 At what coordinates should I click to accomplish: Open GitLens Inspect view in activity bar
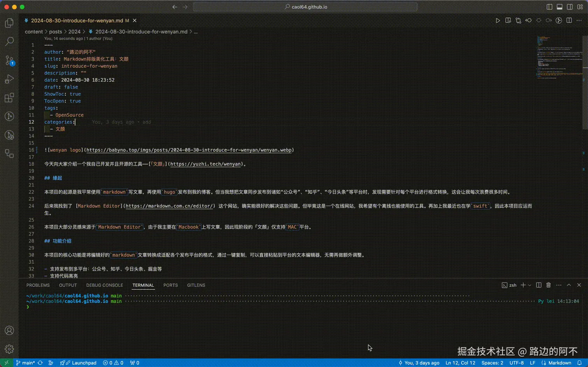[x=9, y=135]
